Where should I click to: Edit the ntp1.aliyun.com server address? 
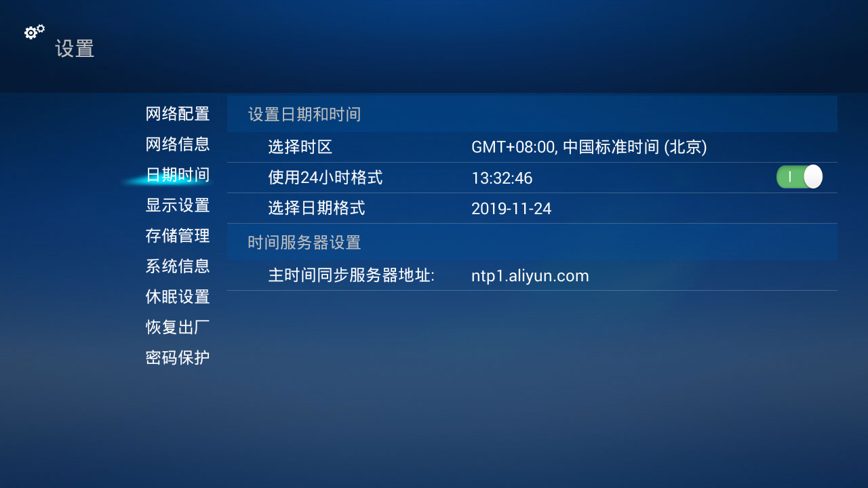(530, 276)
